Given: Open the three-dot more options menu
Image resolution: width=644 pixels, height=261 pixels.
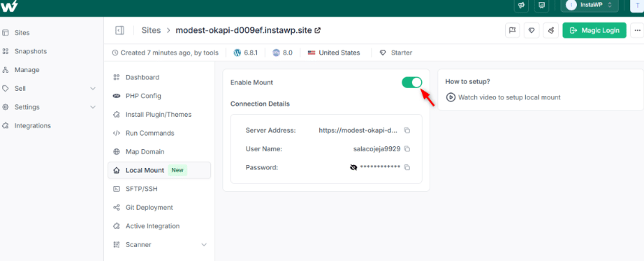Looking at the screenshot, I should (638, 31).
